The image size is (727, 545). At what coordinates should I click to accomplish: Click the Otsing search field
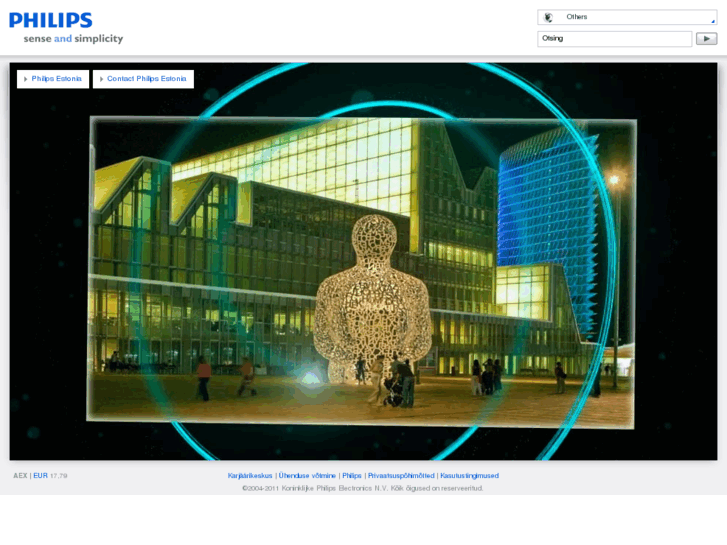(614, 38)
